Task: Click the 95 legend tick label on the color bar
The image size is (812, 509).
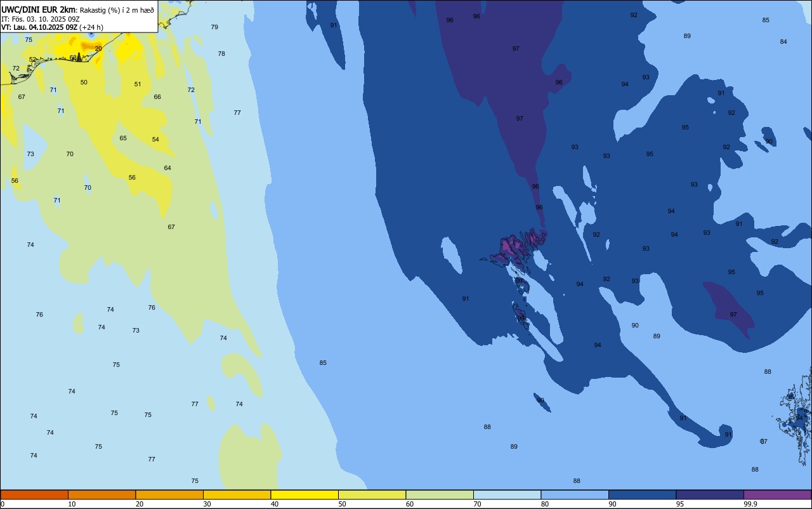Action: click(680, 504)
